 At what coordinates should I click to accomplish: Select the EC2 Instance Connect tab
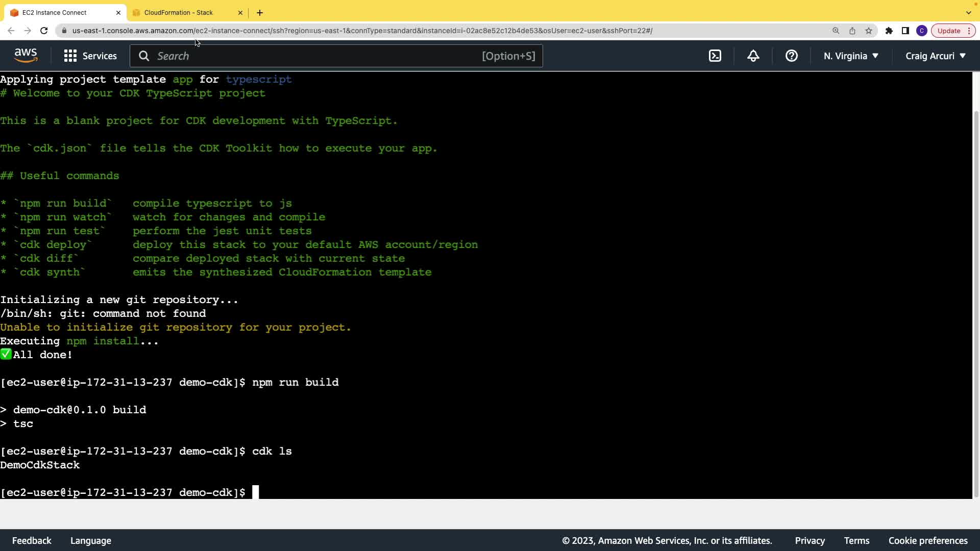tap(55, 13)
